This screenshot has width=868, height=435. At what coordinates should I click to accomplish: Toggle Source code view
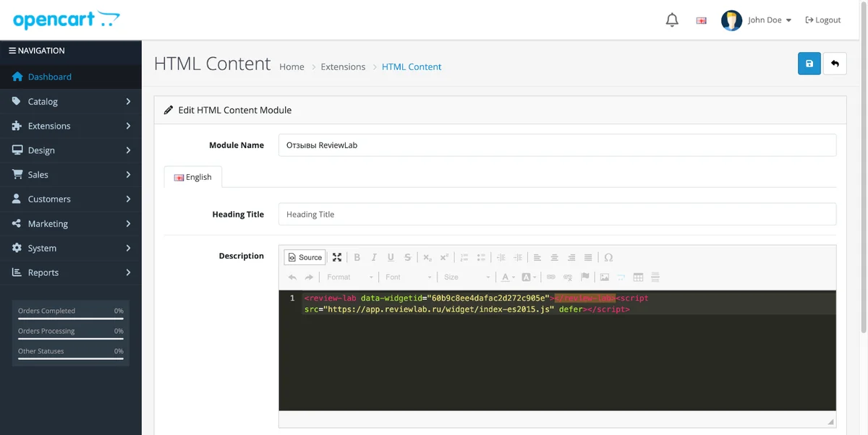(x=305, y=257)
